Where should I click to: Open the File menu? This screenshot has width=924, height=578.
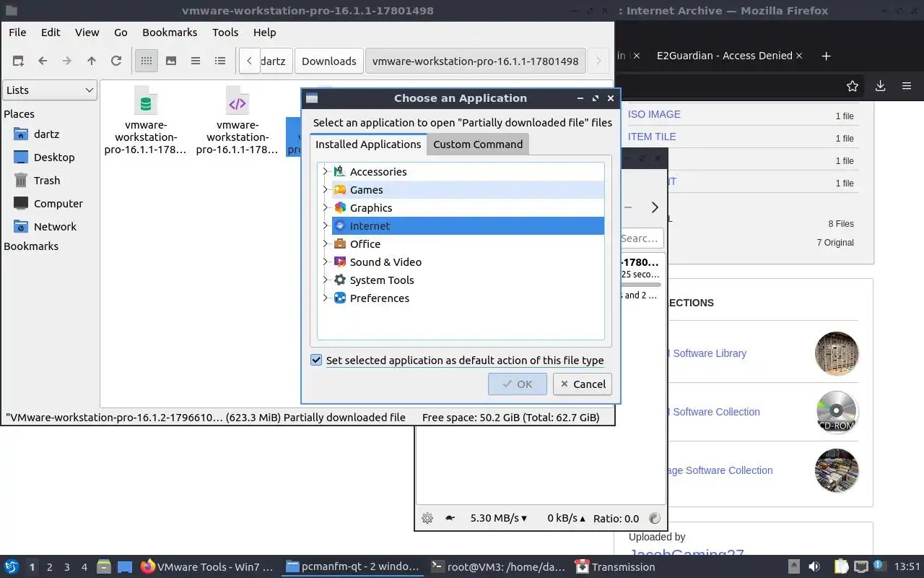17,32
